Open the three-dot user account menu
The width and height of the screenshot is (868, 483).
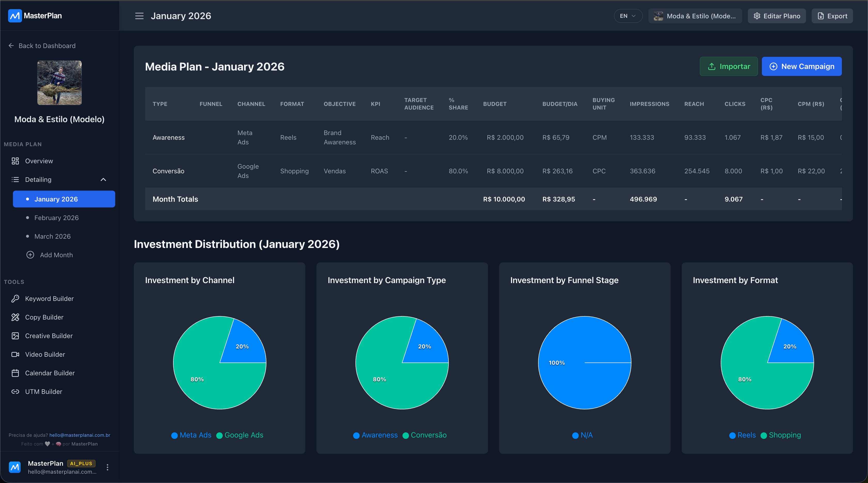(107, 467)
